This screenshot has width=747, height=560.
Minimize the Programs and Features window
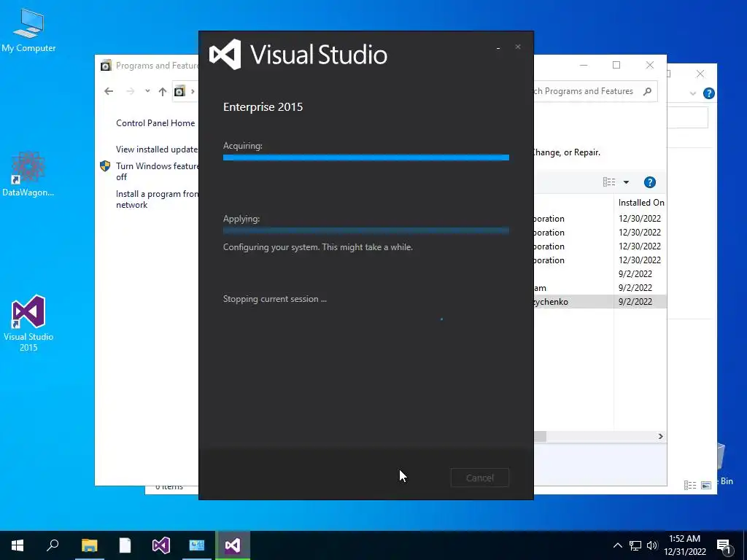(584, 65)
